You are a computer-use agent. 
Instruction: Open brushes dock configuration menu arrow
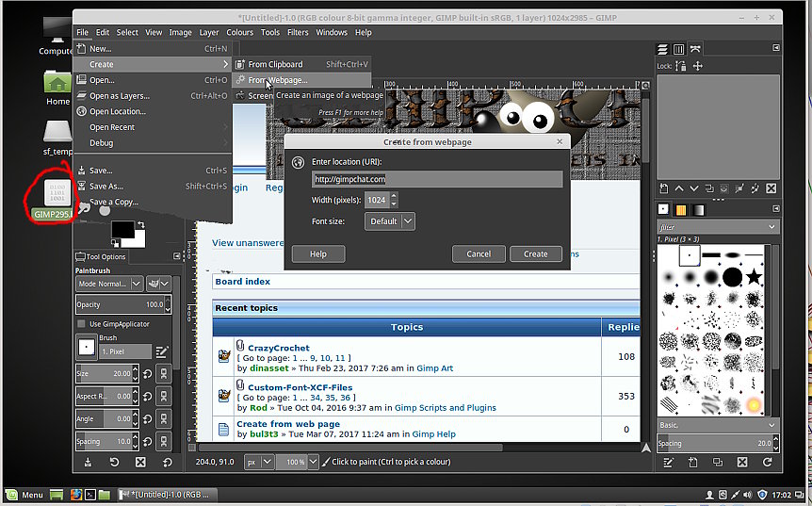tap(776, 208)
